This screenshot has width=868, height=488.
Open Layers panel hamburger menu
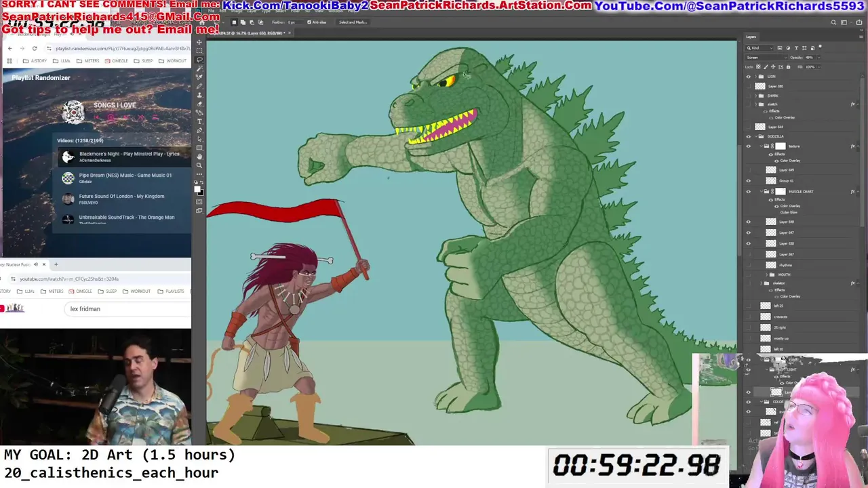pyautogui.click(x=861, y=37)
